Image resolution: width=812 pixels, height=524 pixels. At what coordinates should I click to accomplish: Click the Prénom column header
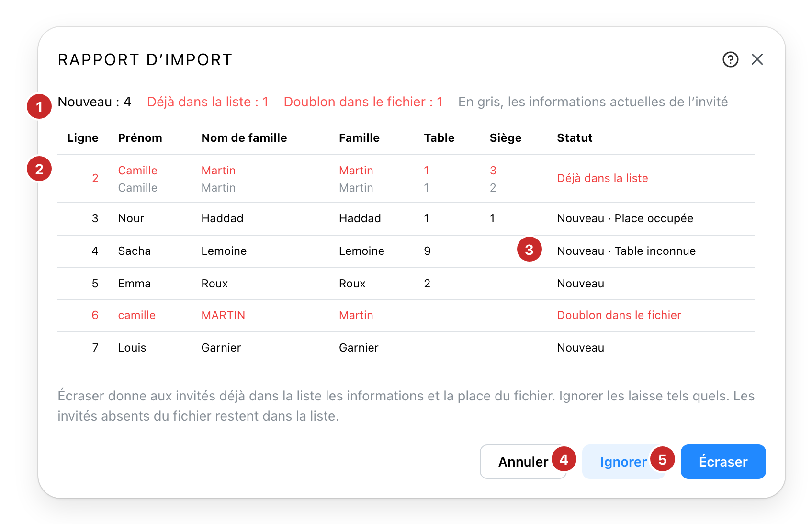(140, 138)
